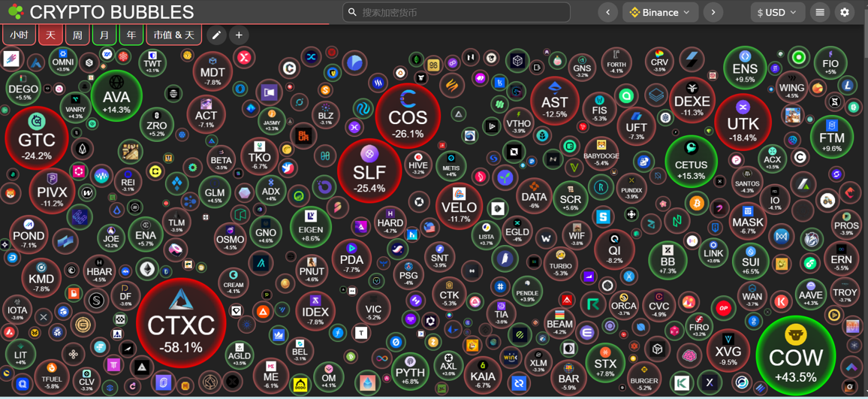This screenshot has height=399, width=868.
Task: Select the AAVE +4.3% bubble
Action: coord(811,293)
